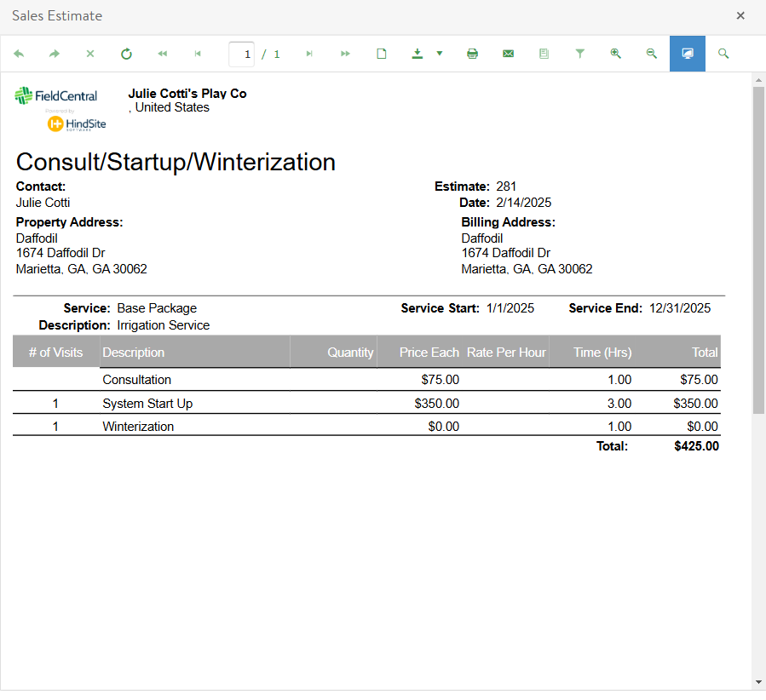Click "Base Package" service value

[x=157, y=308]
